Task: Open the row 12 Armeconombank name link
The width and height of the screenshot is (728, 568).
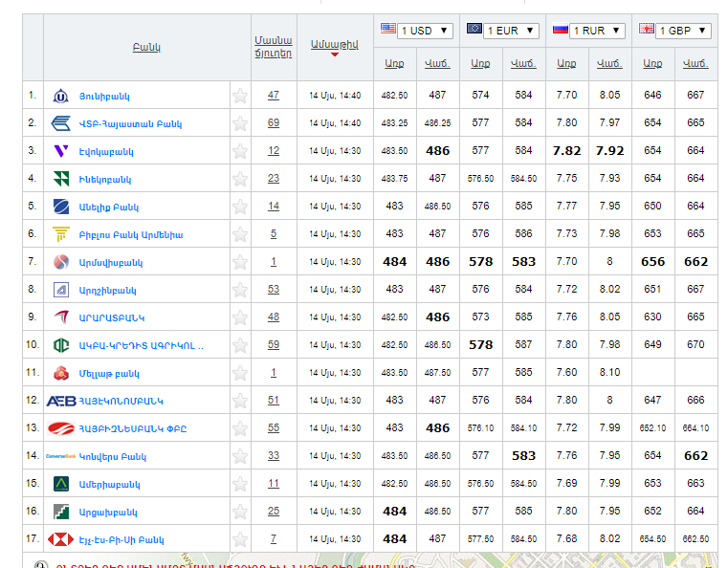Action: click(121, 401)
